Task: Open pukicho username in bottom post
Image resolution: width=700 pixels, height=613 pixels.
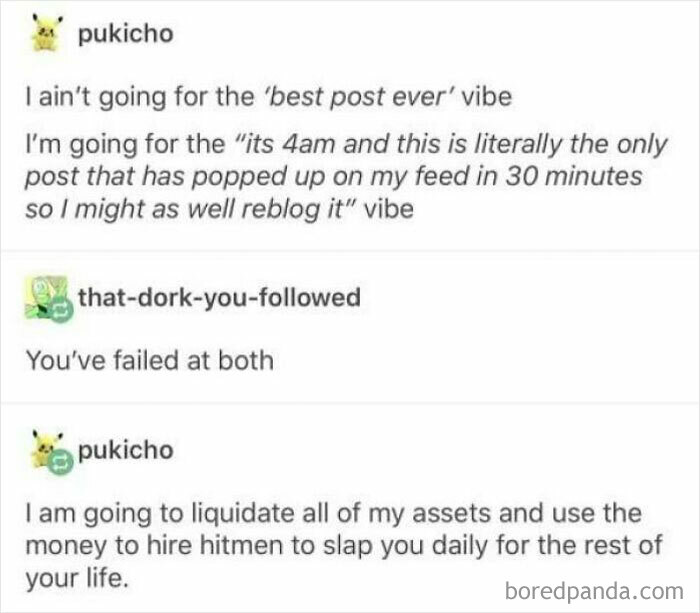Action: point(126,450)
